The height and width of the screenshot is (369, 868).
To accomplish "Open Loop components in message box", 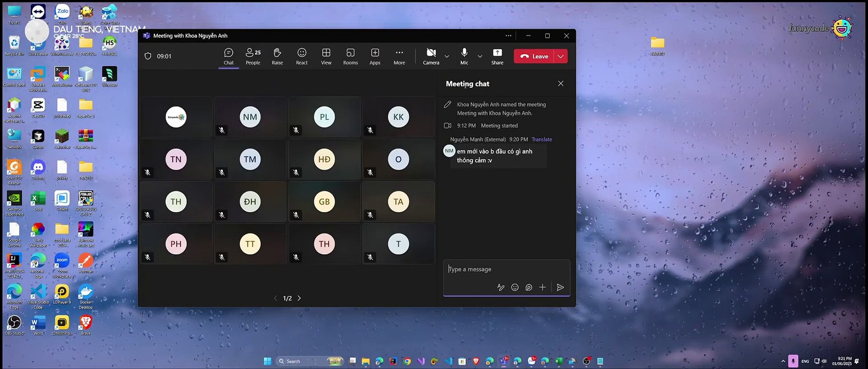I will point(529,288).
